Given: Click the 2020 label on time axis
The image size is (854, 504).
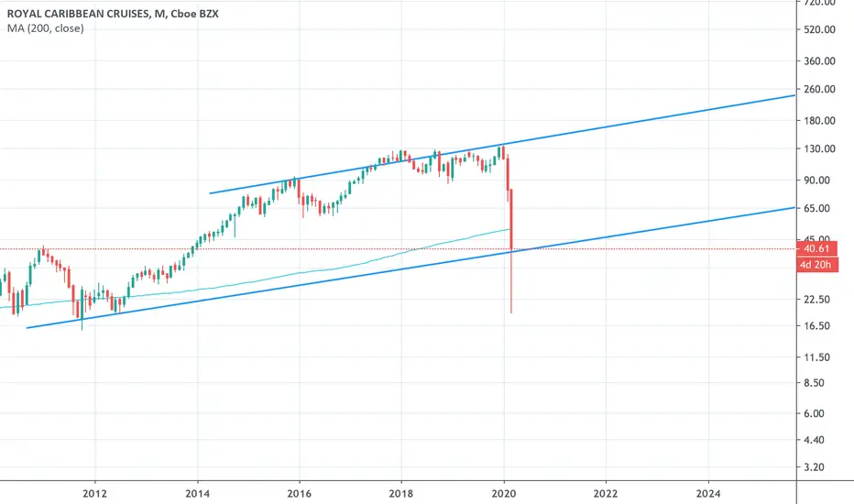Looking at the screenshot, I should coord(504,494).
